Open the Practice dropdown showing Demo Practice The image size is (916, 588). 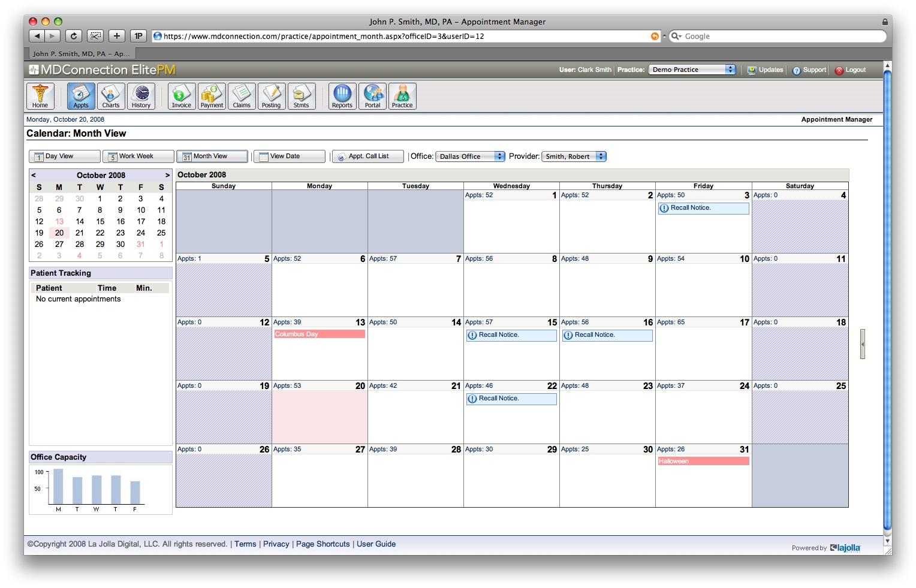coord(692,70)
